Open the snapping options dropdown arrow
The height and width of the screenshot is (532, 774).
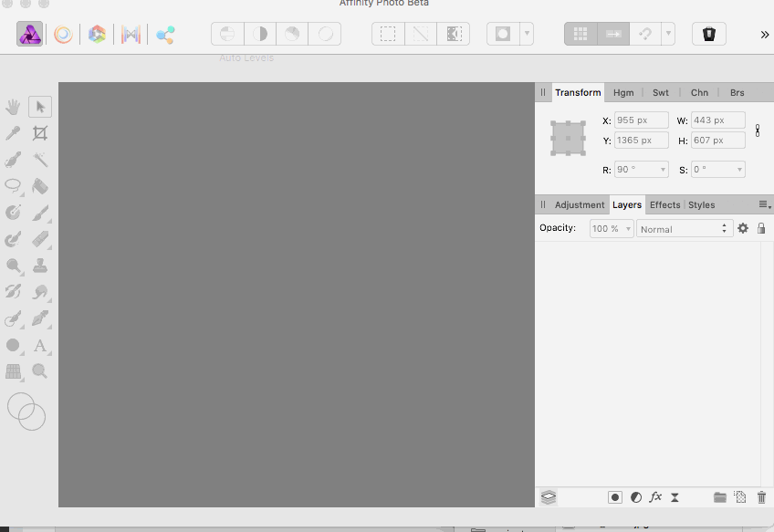coord(668,34)
